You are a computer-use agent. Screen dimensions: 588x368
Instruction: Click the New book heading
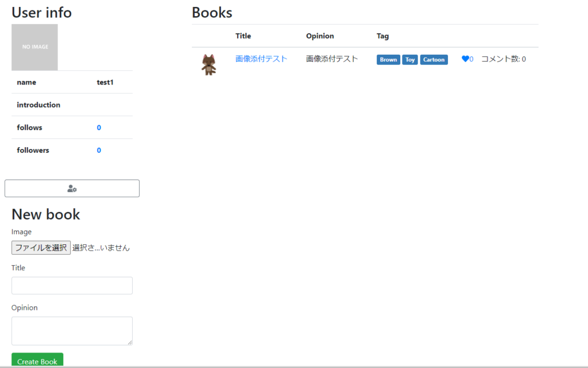click(x=46, y=214)
